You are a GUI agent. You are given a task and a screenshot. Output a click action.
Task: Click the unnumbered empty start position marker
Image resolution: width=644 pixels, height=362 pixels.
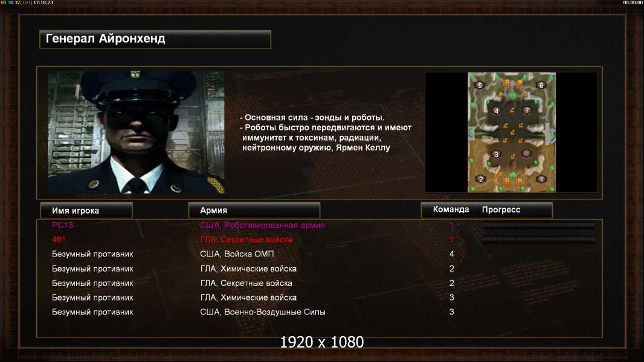tap(527, 153)
